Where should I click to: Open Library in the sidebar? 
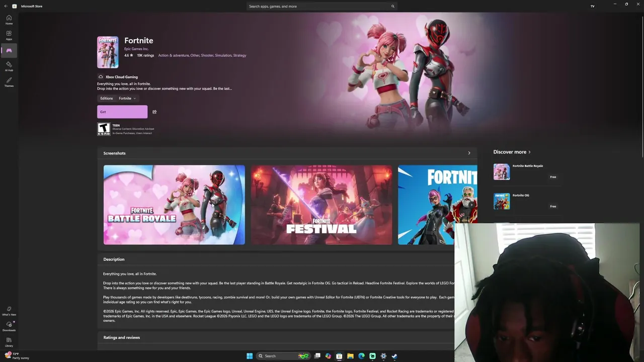click(9, 342)
